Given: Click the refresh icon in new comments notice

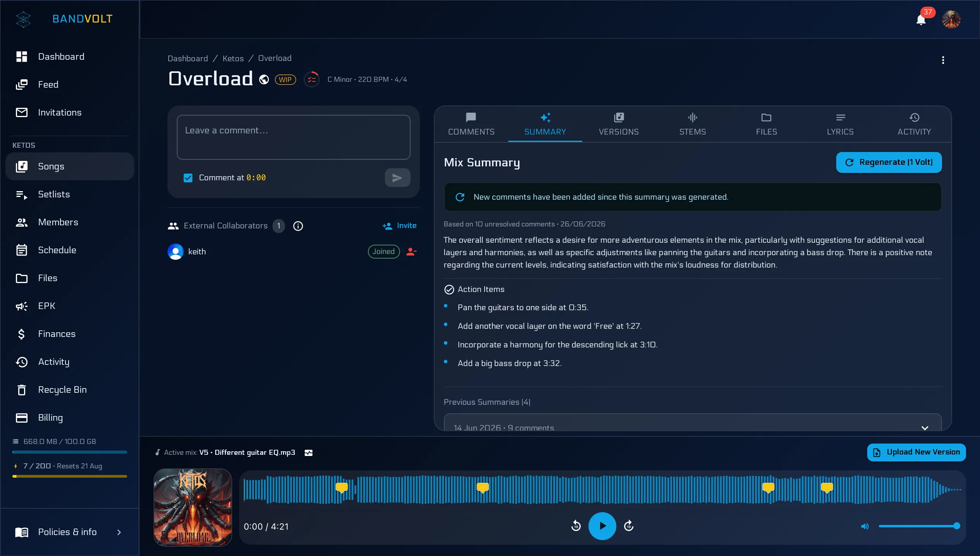Looking at the screenshot, I should pos(460,197).
